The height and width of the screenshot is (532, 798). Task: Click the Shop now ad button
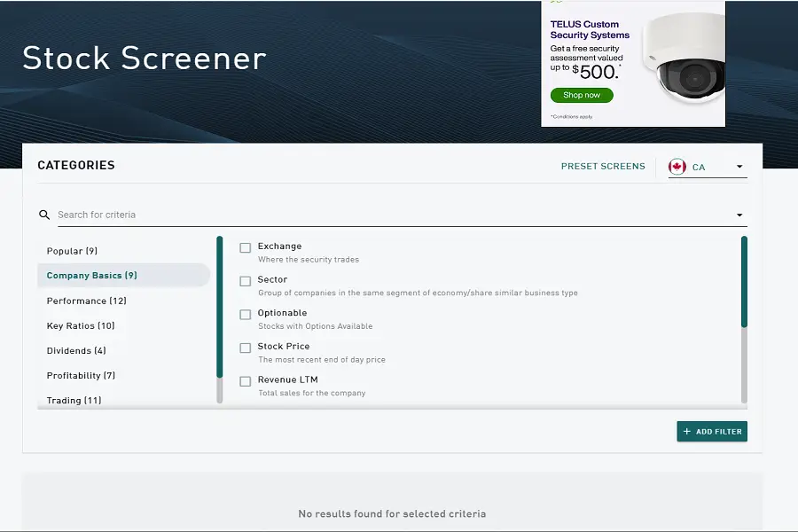click(581, 95)
